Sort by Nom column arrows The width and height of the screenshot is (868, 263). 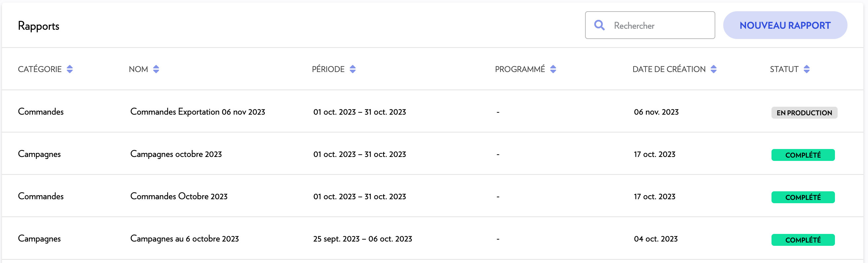pos(156,69)
